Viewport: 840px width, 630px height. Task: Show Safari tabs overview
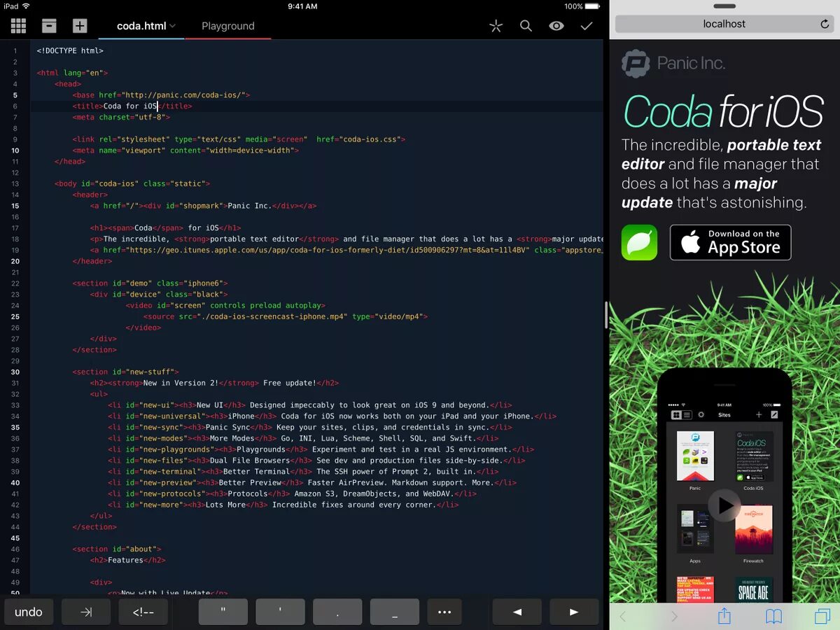tap(822, 616)
